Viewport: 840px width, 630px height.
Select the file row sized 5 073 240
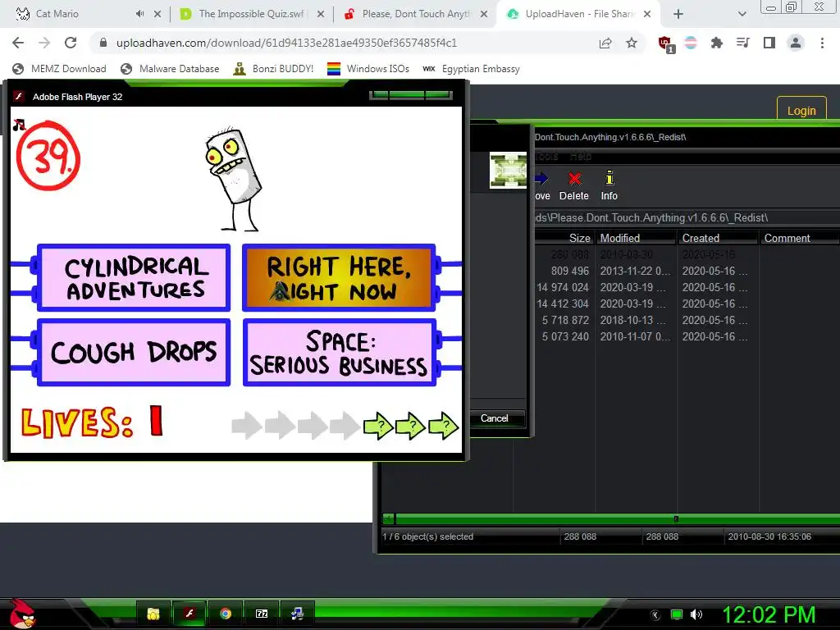[x=687, y=337]
